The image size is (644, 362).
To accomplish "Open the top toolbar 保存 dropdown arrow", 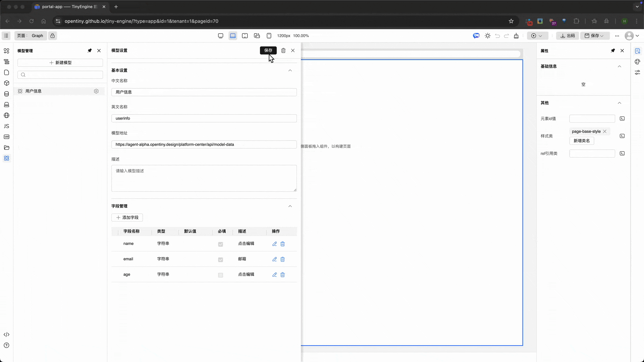I will (x=602, y=36).
